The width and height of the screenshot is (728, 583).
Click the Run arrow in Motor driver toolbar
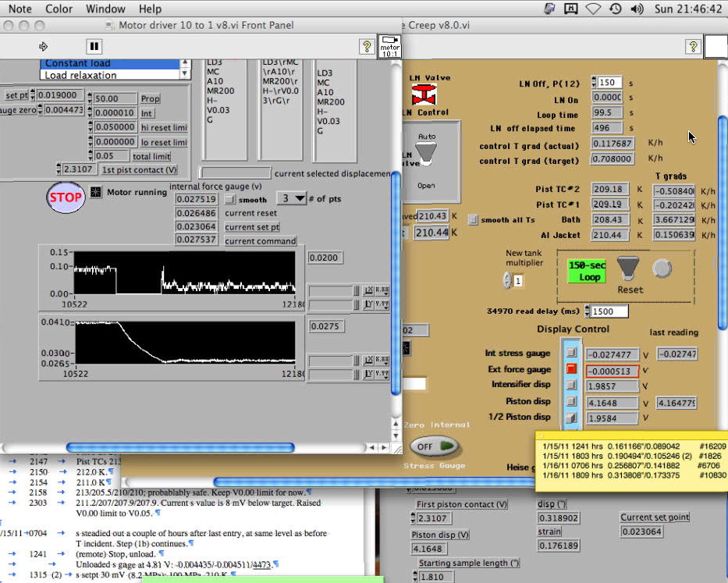[x=44, y=47]
